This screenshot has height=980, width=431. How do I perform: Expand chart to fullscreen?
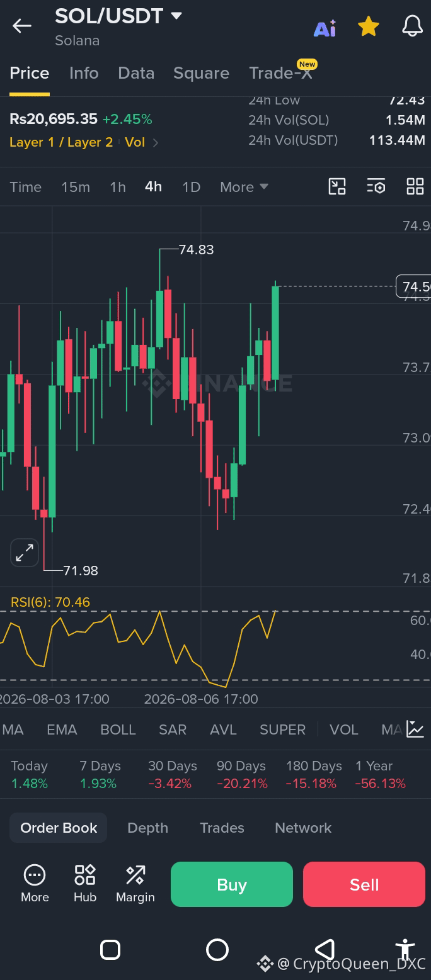[x=25, y=553]
